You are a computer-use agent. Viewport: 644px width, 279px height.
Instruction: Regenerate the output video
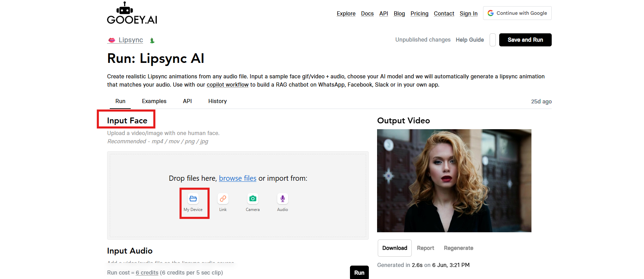pyautogui.click(x=458, y=248)
